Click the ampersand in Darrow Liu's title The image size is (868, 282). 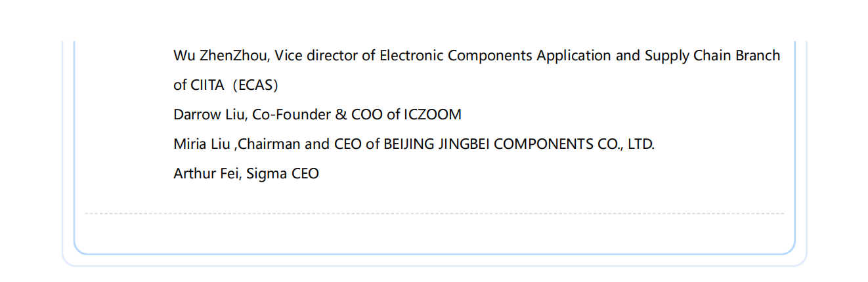coord(341,115)
